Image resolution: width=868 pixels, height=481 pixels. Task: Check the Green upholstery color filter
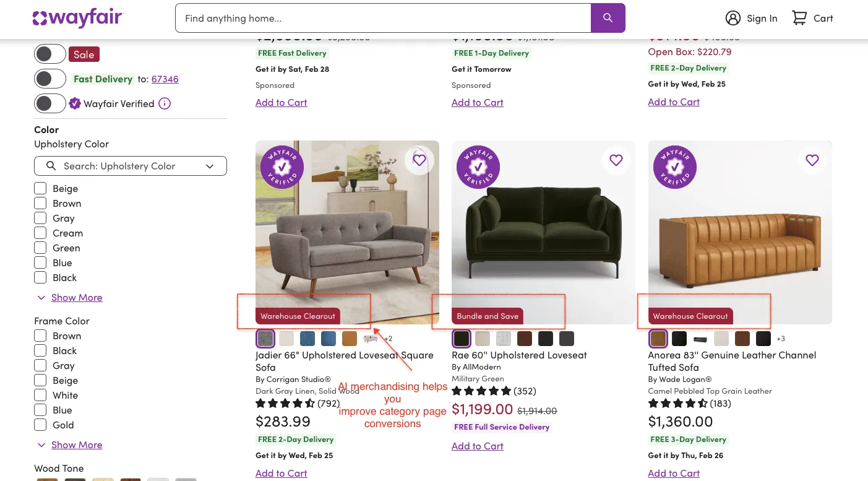(40, 248)
